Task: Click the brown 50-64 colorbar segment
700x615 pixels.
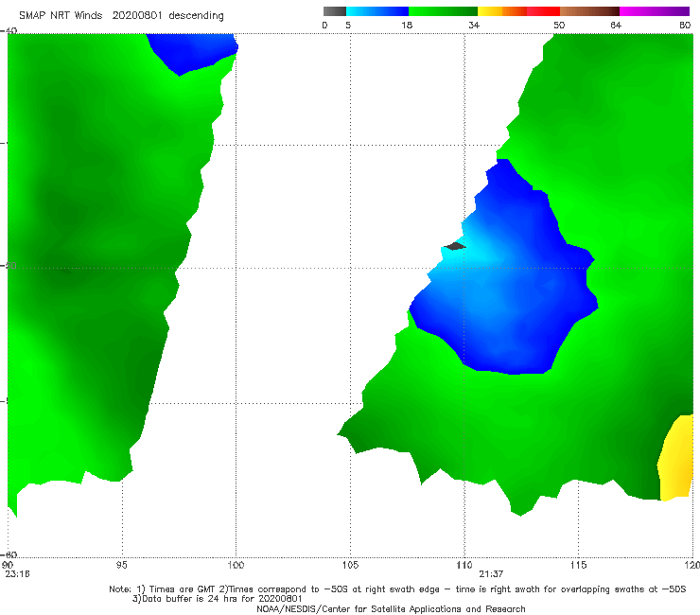Action: point(589,11)
